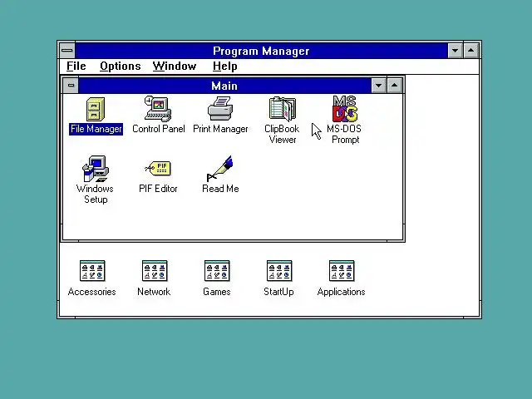Open the File menu
Viewport: 532px width, 399px height.
pyautogui.click(x=76, y=66)
